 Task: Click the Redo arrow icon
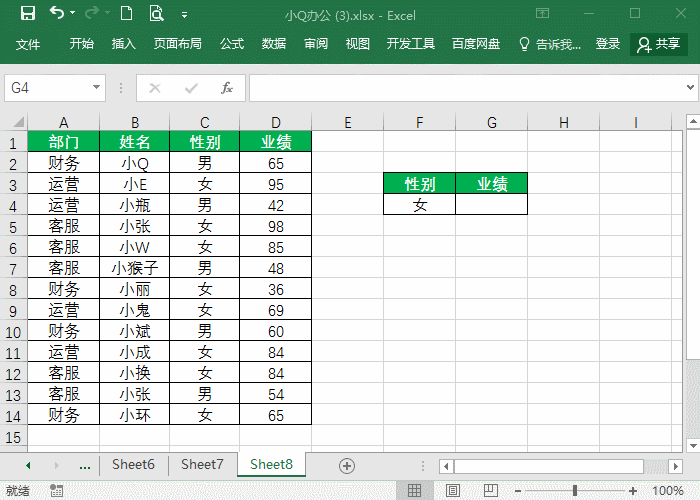[x=92, y=13]
